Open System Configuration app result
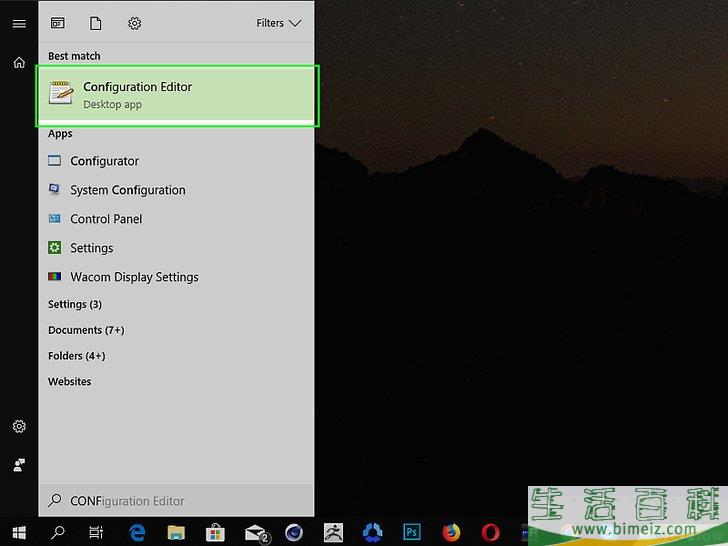The width and height of the screenshot is (728, 546). pos(127,190)
